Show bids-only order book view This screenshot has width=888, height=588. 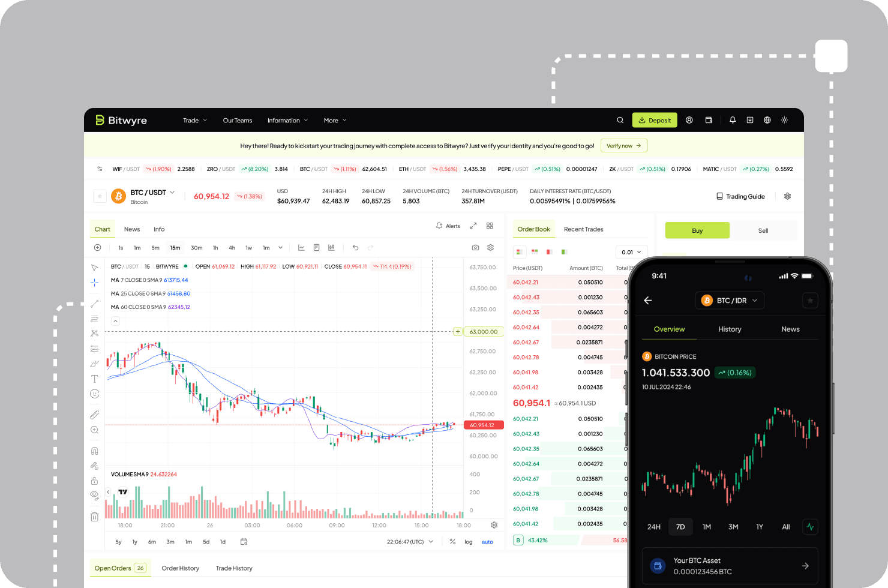coord(565,252)
